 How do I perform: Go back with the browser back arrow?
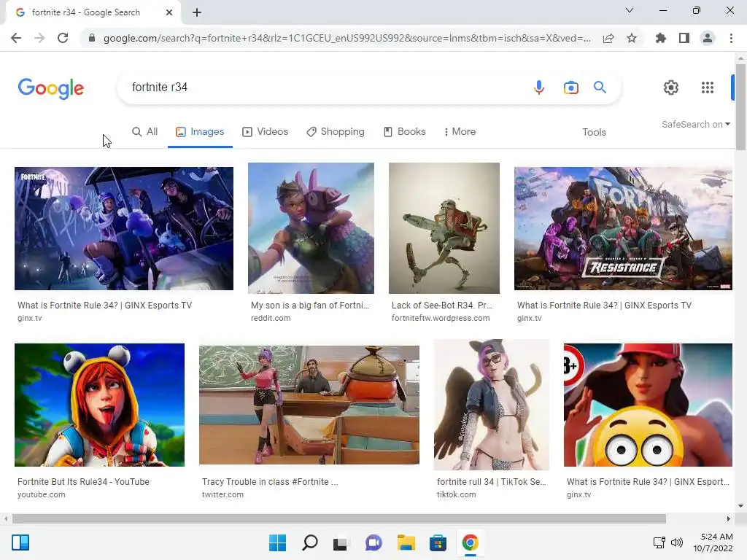coord(16,38)
